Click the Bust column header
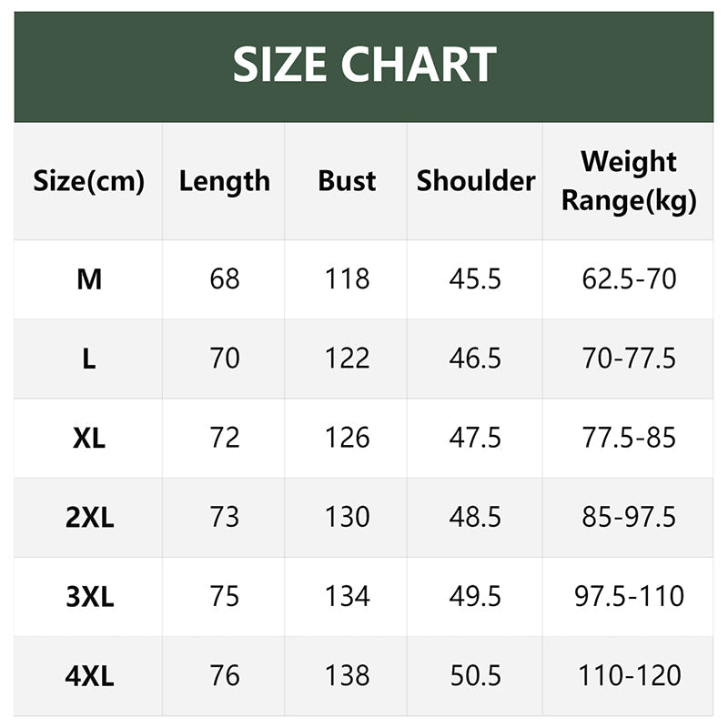Screen dimensions: 728x728 [347, 181]
